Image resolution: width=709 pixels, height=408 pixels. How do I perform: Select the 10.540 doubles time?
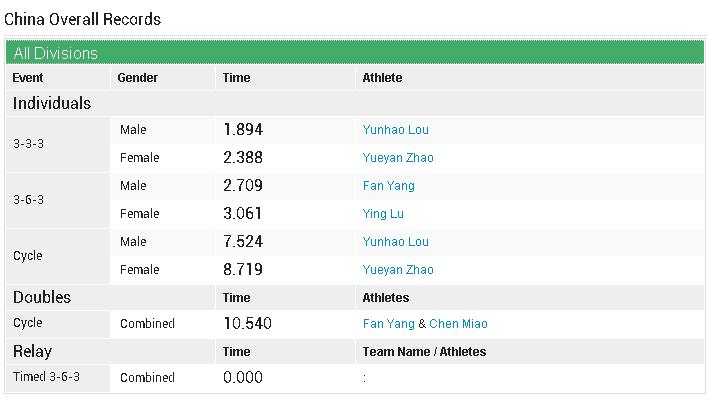pyautogui.click(x=247, y=324)
